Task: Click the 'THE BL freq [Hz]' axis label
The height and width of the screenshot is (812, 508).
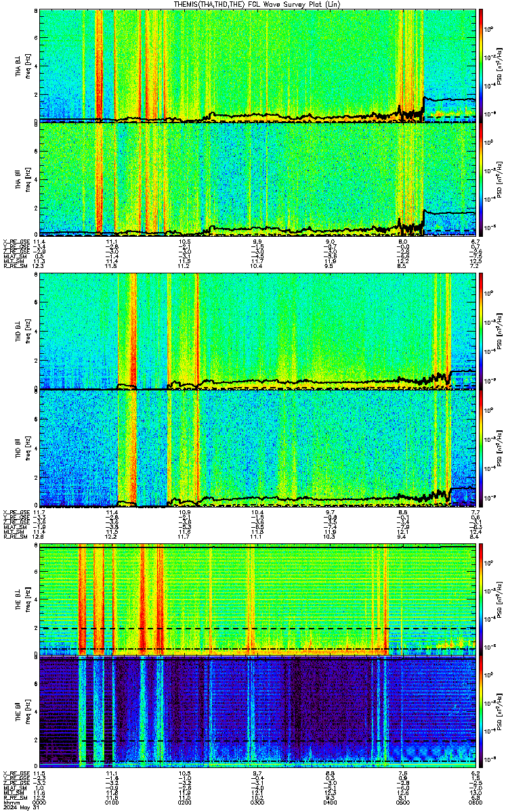Action: pyautogui.click(x=22, y=599)
